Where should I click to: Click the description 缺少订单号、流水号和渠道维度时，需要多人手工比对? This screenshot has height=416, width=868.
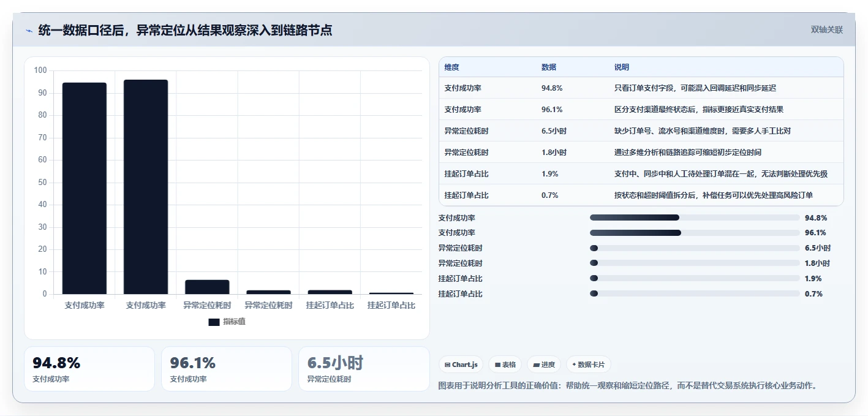(703, 131)
